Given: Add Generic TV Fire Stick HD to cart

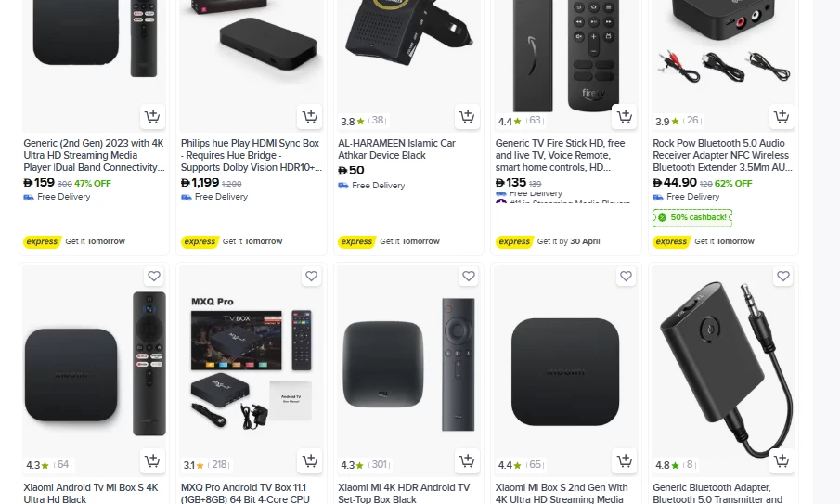Looking at the screenshot, I should pos(624,116).
